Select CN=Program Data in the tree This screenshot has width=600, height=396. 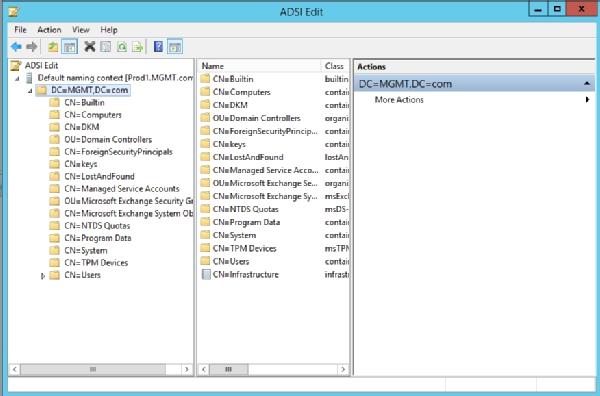pos(98,238)
